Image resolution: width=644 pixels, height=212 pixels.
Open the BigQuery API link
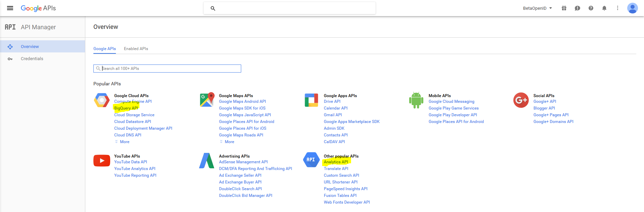[126, 108]
